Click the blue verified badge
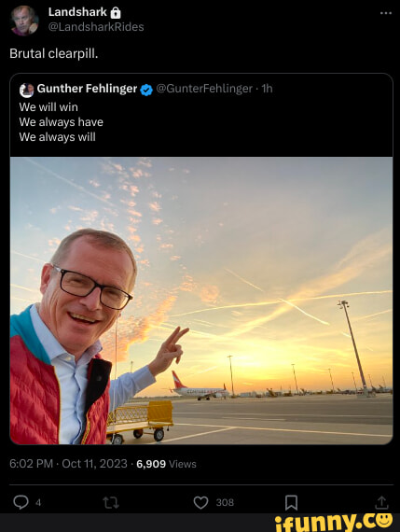Viewport: 400px width, 532px height. point(146,90)
